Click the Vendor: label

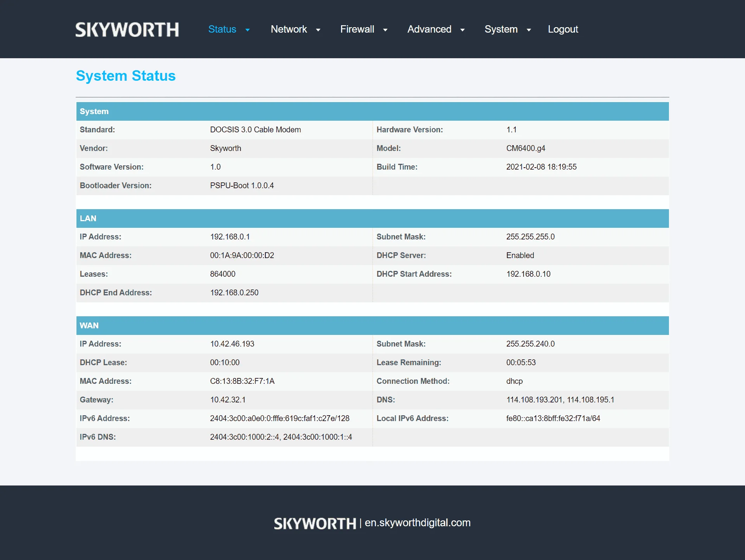click(x=94, y=148)
